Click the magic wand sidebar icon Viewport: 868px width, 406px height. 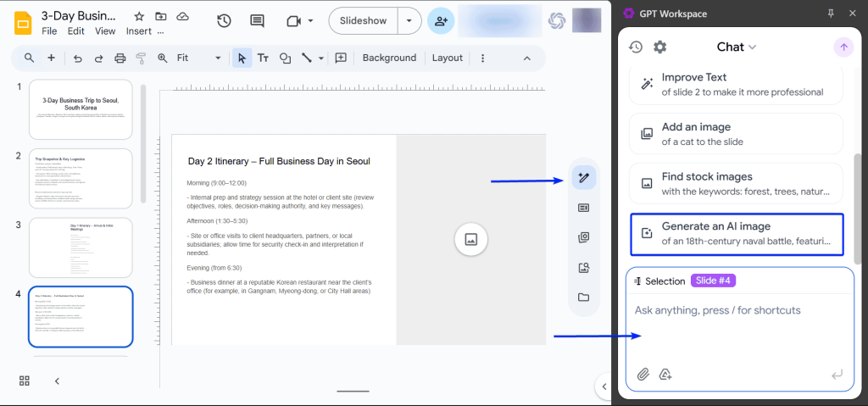[583, 177]
